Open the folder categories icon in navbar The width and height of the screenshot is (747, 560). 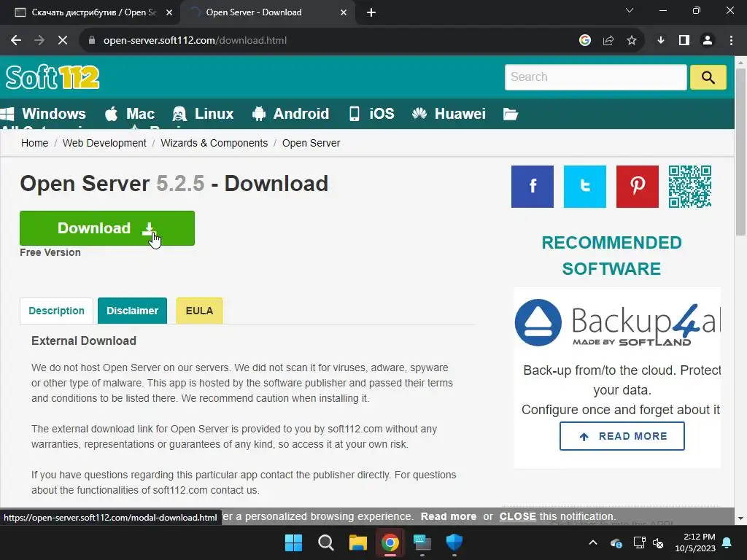coord(510,114)
